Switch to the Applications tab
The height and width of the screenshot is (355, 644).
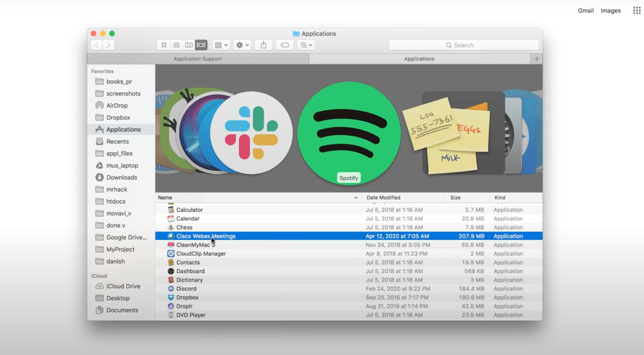(x=419, y=59)
